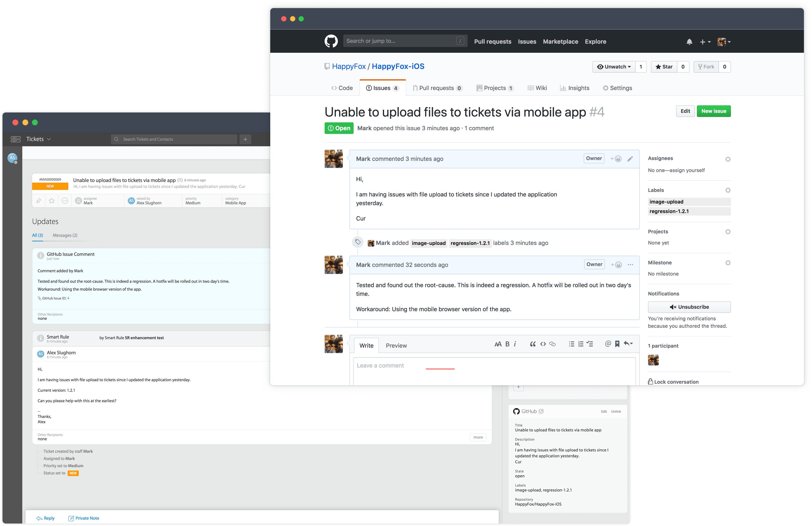Click the code block icon in comment toolbar
The height and width of the screenshot is (526, 812).
click(543, 345)
